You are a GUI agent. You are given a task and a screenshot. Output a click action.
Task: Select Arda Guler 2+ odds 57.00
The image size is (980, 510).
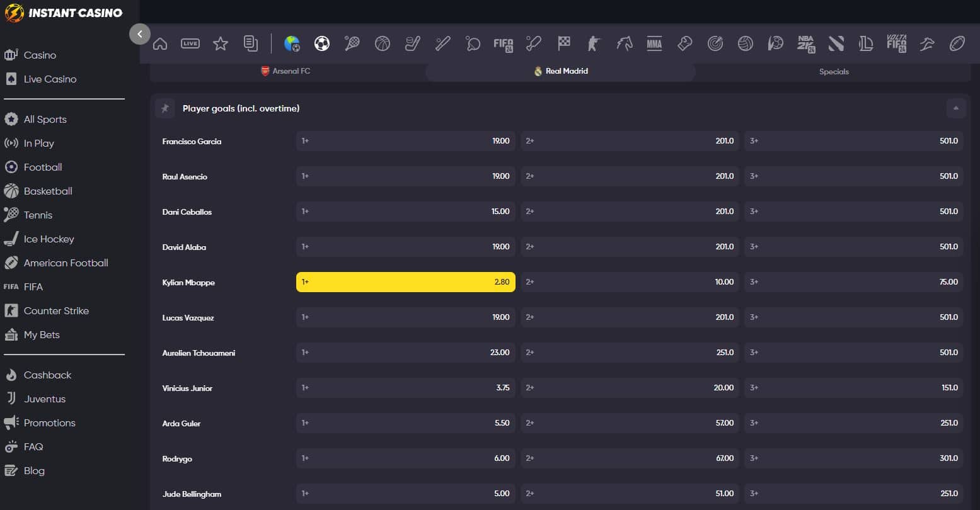(630, 423)
